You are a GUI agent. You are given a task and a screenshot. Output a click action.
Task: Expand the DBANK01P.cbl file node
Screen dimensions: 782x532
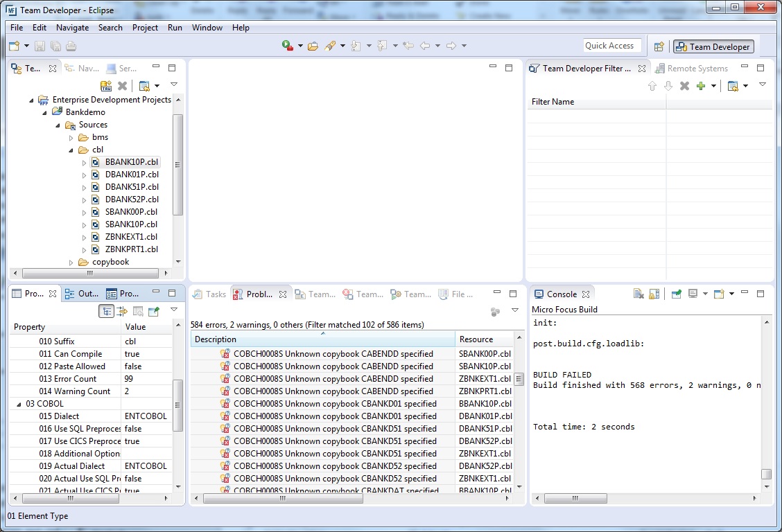pos(84,175)
